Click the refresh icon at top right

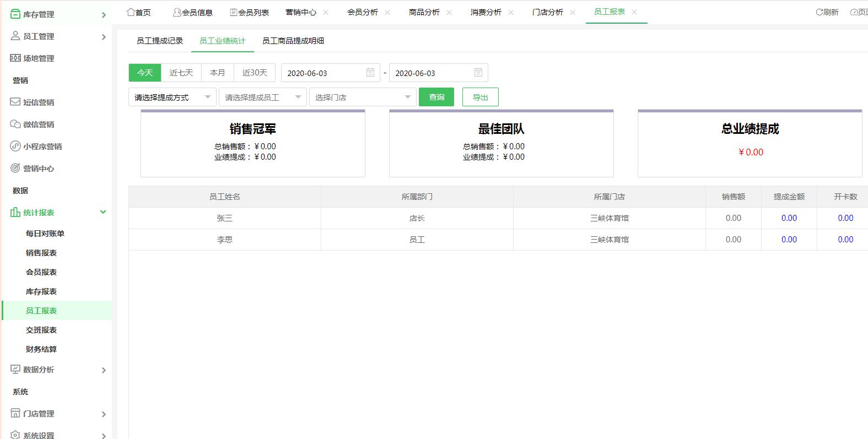827,12
